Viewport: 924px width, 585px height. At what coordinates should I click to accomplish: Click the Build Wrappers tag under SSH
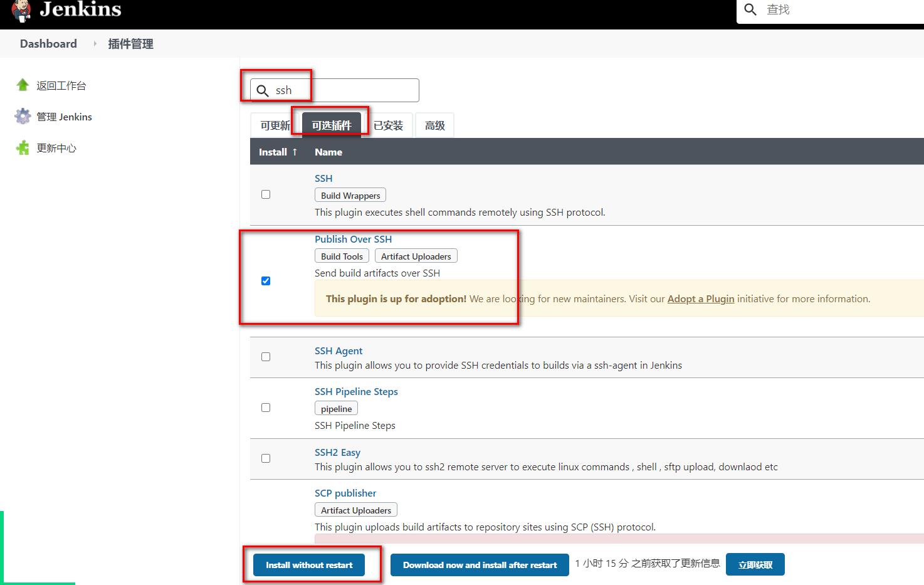350,195
